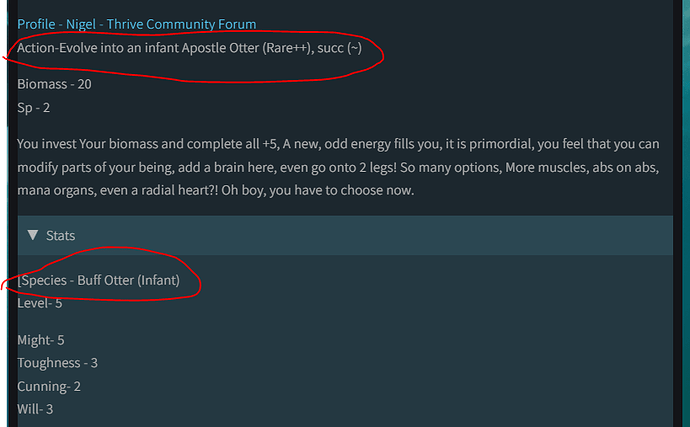Click the Level- 5 stat line
This screenshot has height=427, width=690.
coord(40,303)
